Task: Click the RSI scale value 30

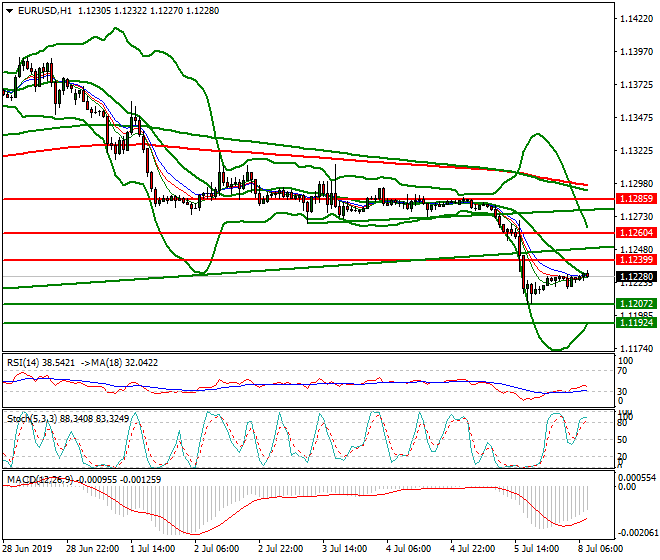Action: pos(622,392)
